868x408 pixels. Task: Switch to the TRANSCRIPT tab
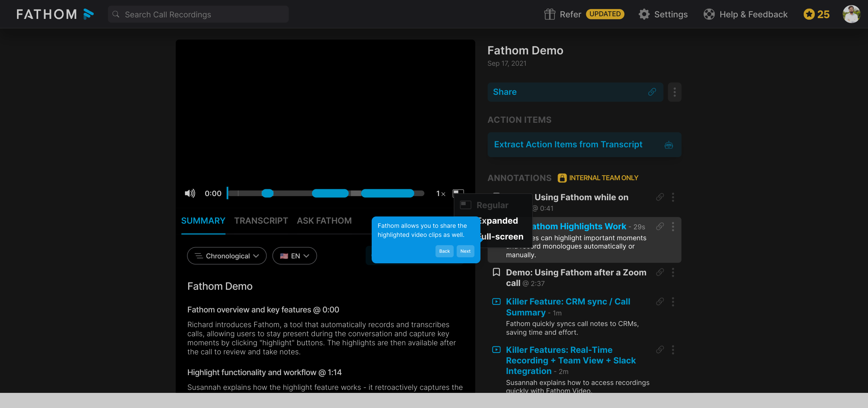(x=261, y=221)
